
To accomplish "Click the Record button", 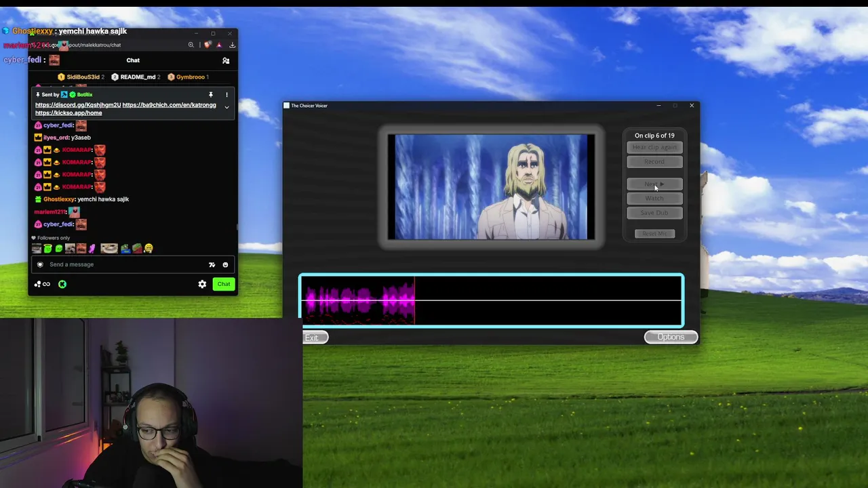I will click(x=654, y=162).
